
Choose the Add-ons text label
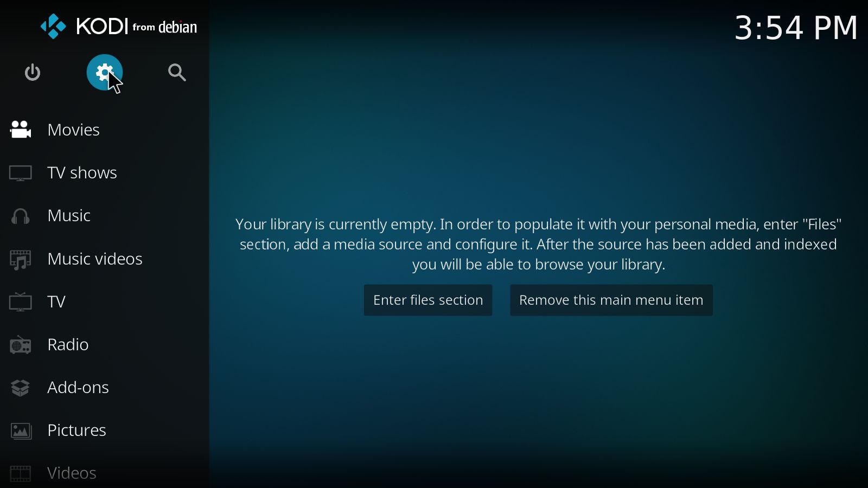(x=78, y=388)
